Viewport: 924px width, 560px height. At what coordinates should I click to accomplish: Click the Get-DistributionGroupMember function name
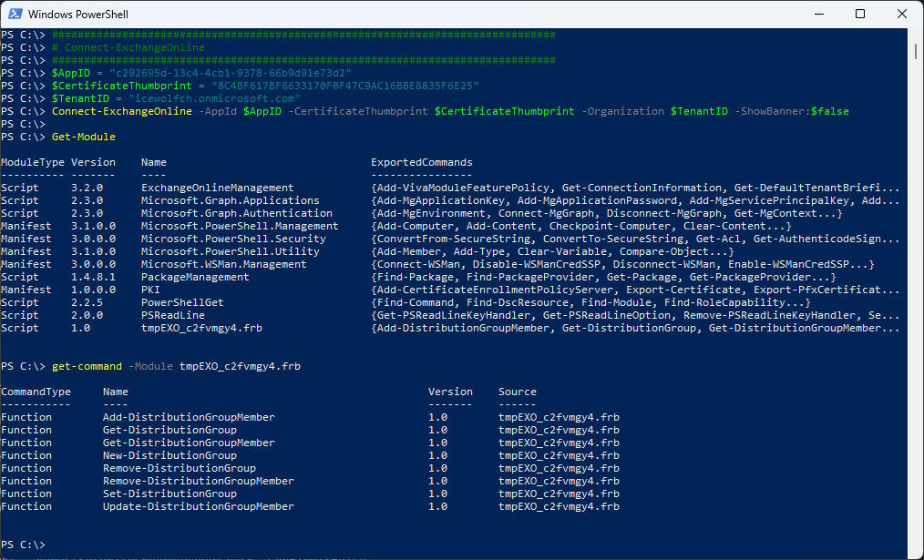(x=190, y=443)
